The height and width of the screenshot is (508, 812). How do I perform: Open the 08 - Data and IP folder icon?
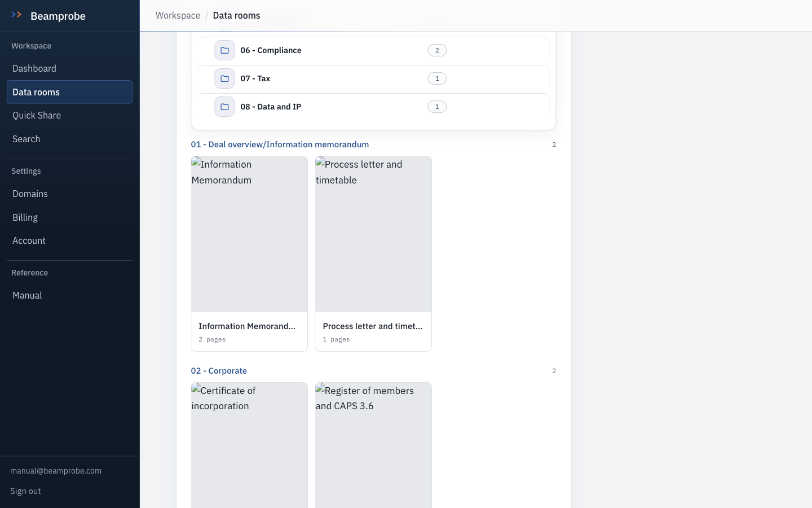(224, 107)
